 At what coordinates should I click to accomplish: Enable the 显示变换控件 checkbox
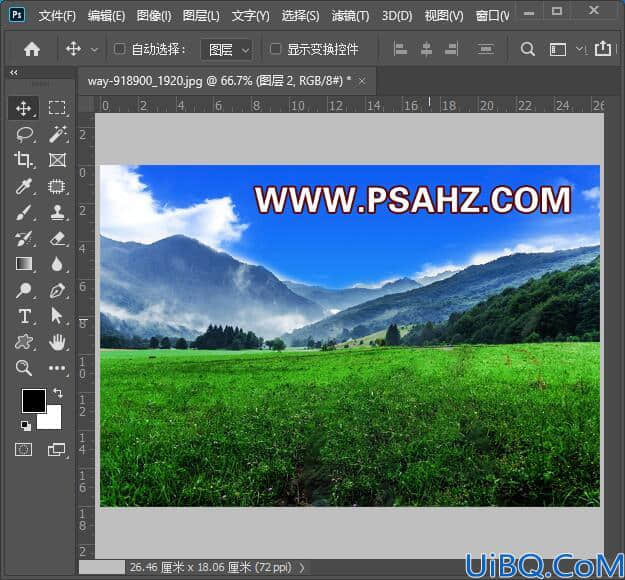point(275,49)
